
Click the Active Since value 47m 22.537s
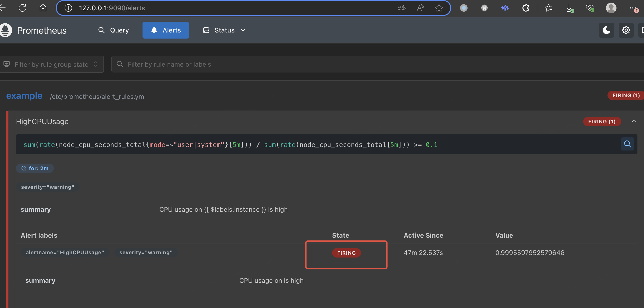pos(423,253)
